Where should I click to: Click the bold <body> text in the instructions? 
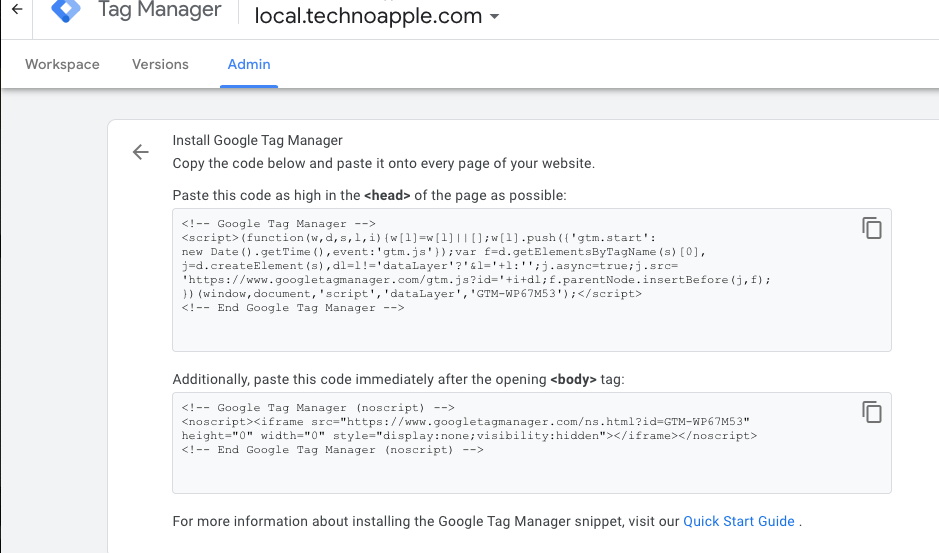click(x=574, y=380)
